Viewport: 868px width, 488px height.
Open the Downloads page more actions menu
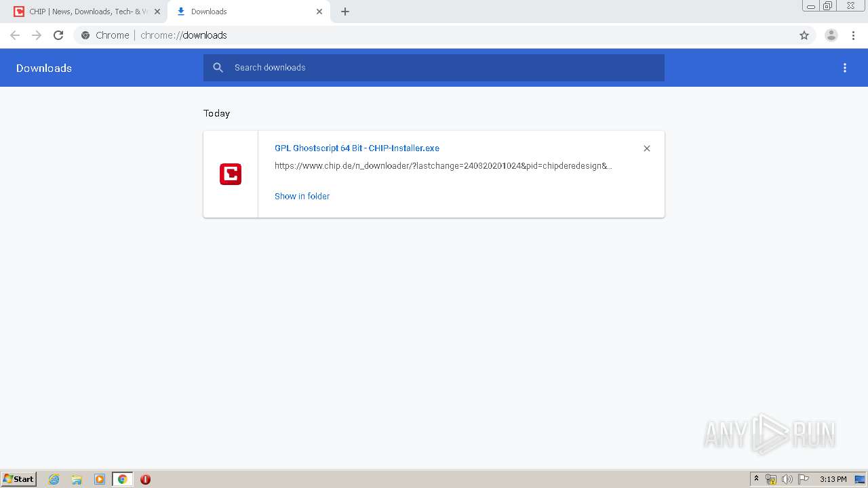[845, 68]
